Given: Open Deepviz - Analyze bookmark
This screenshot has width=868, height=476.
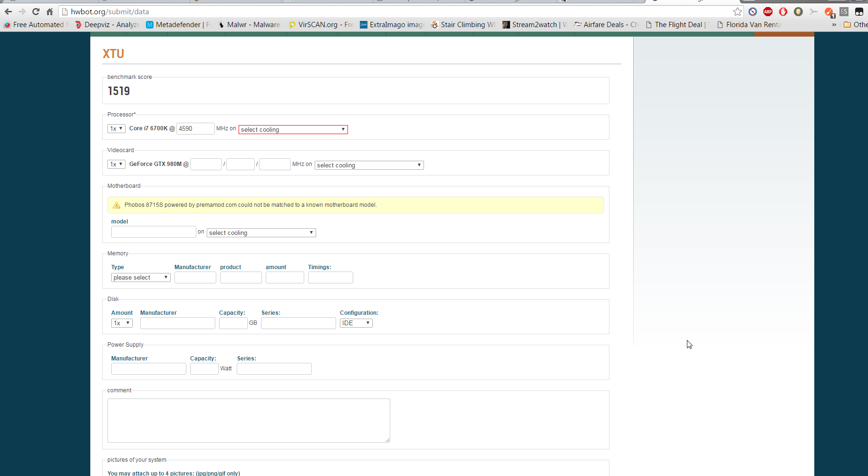Looking at the screenshot, I should click(x=107, y=25).
